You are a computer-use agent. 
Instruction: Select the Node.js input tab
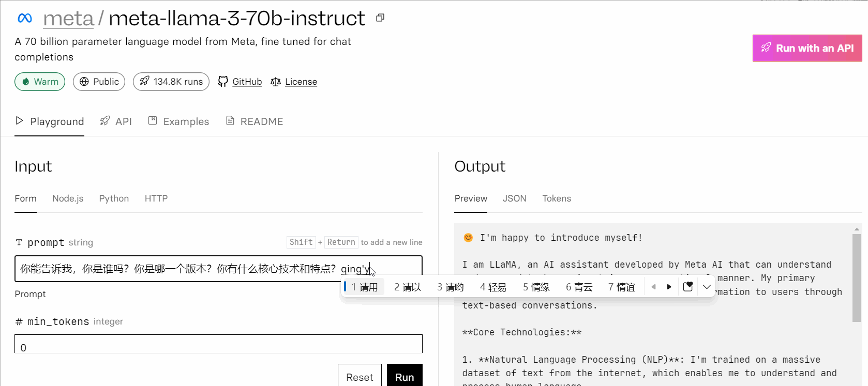68,198
